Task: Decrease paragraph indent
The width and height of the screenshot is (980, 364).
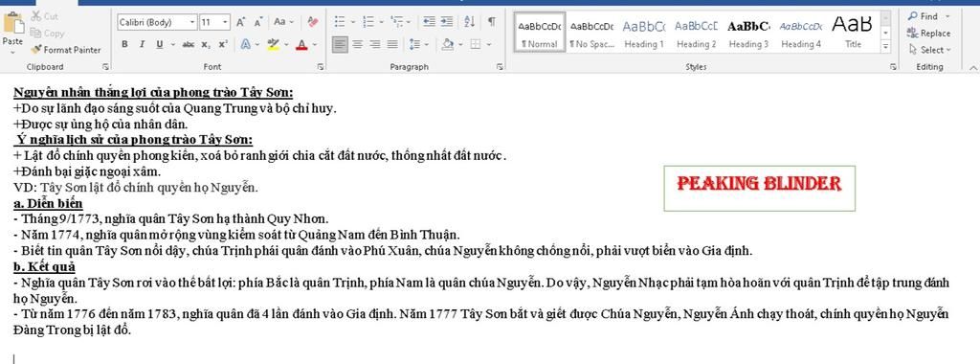Action: [x=429, y=22]
